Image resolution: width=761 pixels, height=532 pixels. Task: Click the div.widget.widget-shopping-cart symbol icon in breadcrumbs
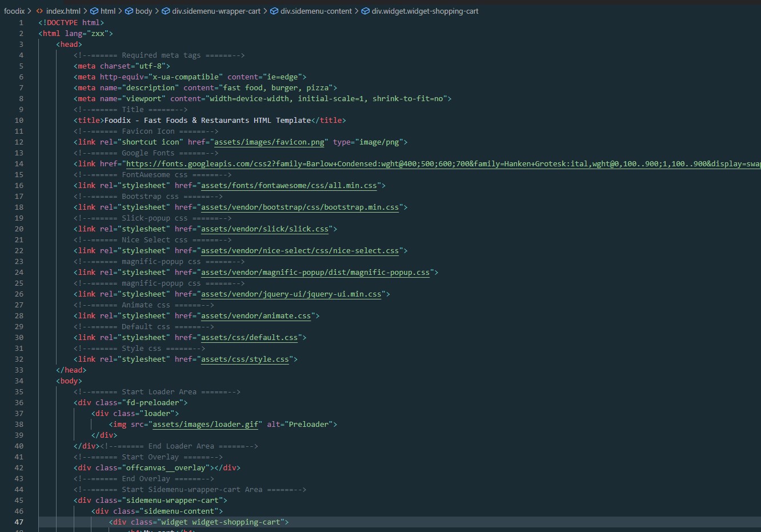[366, 11]
